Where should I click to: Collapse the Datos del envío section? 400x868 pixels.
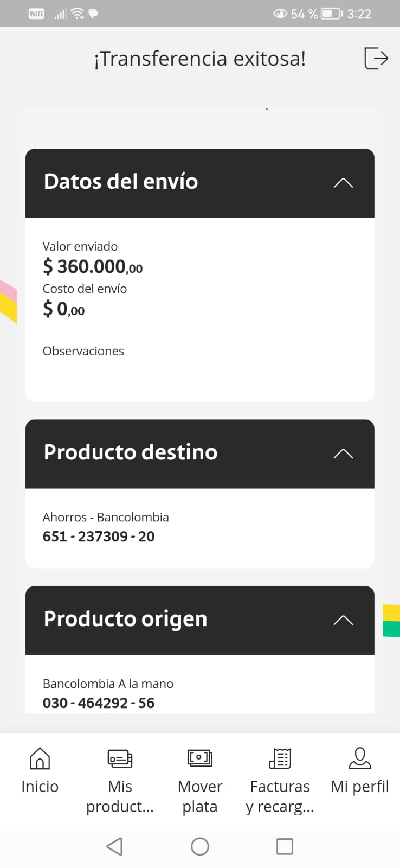coord(343,183)
